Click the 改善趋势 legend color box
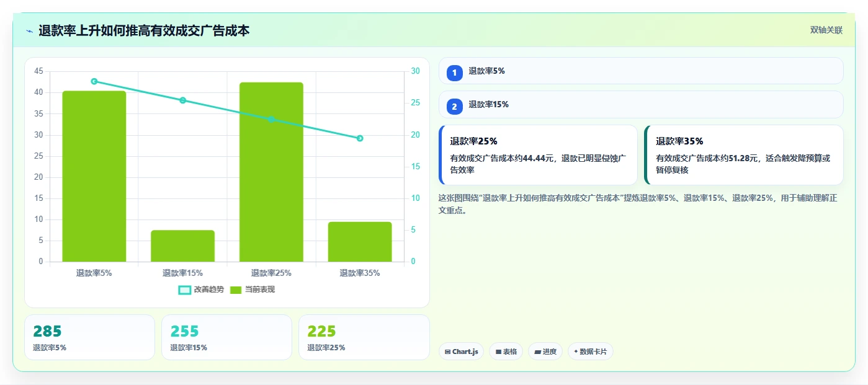Viewport: 868px width, 385px height. 184,290
